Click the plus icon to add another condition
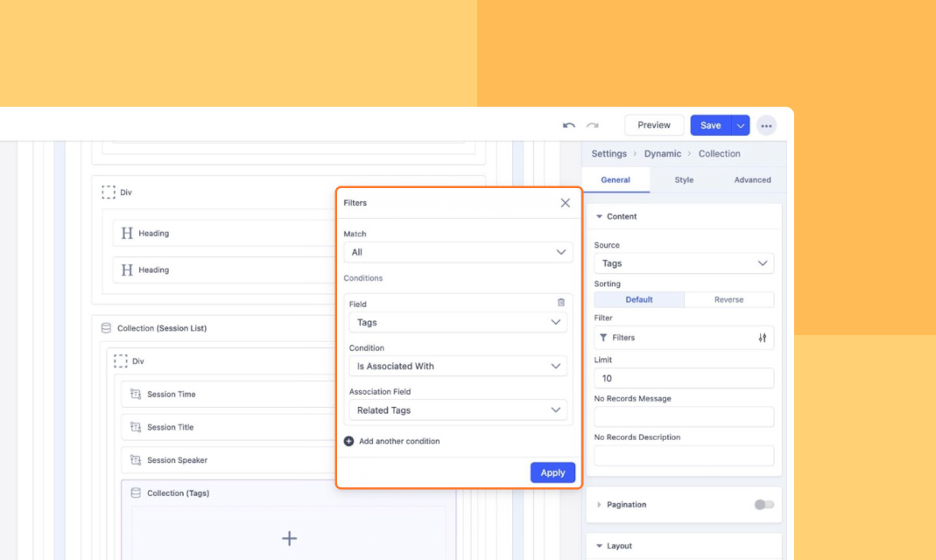 pos(349,442)
